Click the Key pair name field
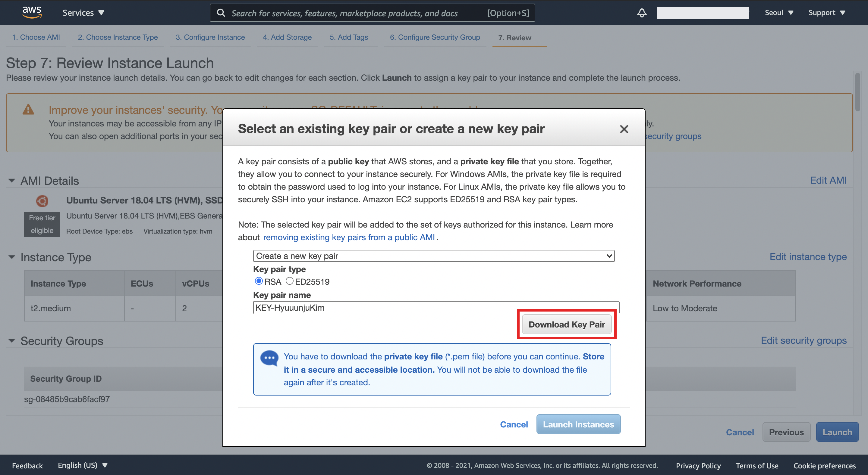Viewport: 868px width, 475px height. point(384,307)
